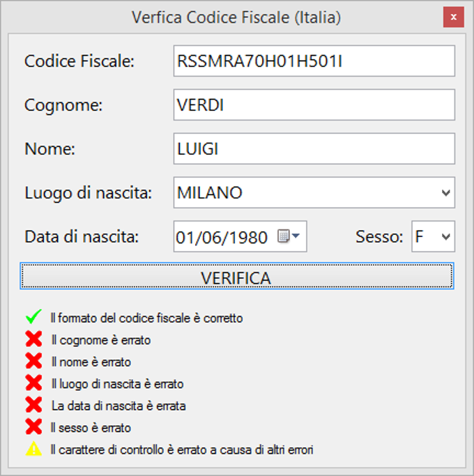Click text 'Il nome è errato'
Viewport: 474px width, 476px height.
[x=91, y=362]
